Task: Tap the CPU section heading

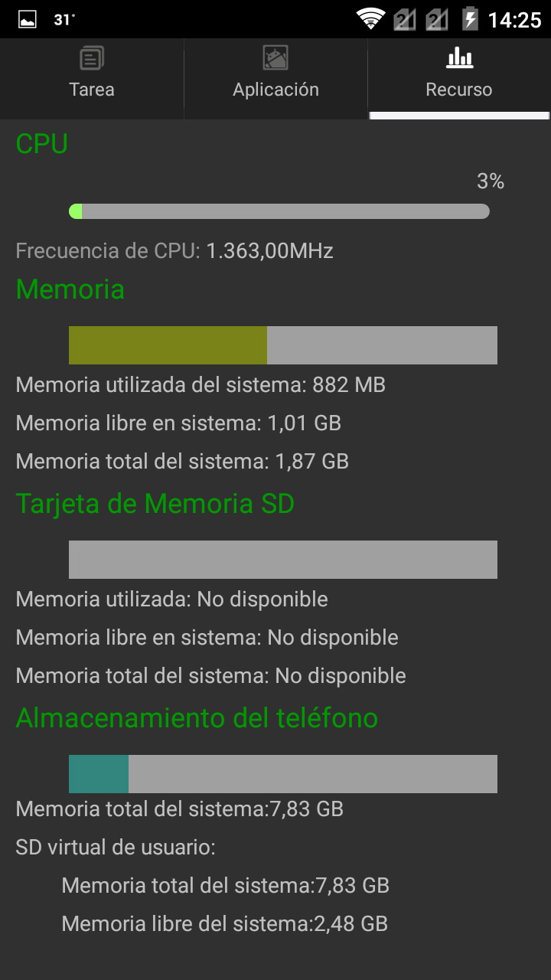Action: tap(42, 144)
